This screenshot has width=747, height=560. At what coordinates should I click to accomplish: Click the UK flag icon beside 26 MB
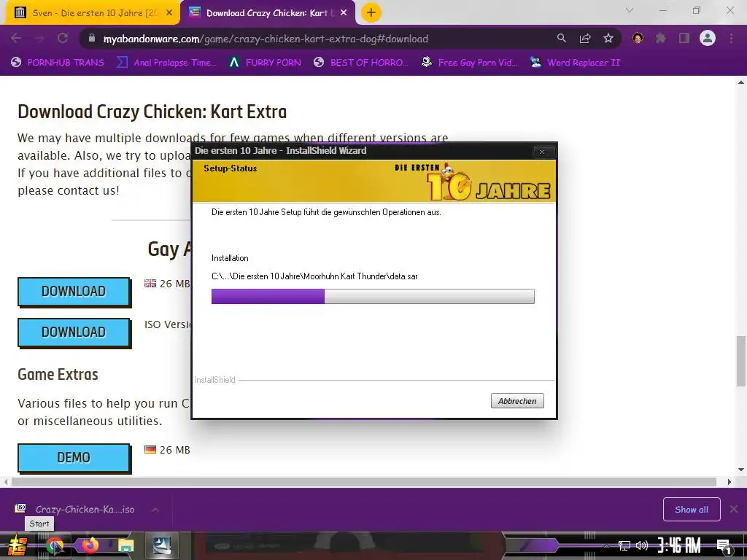(150, 284)
